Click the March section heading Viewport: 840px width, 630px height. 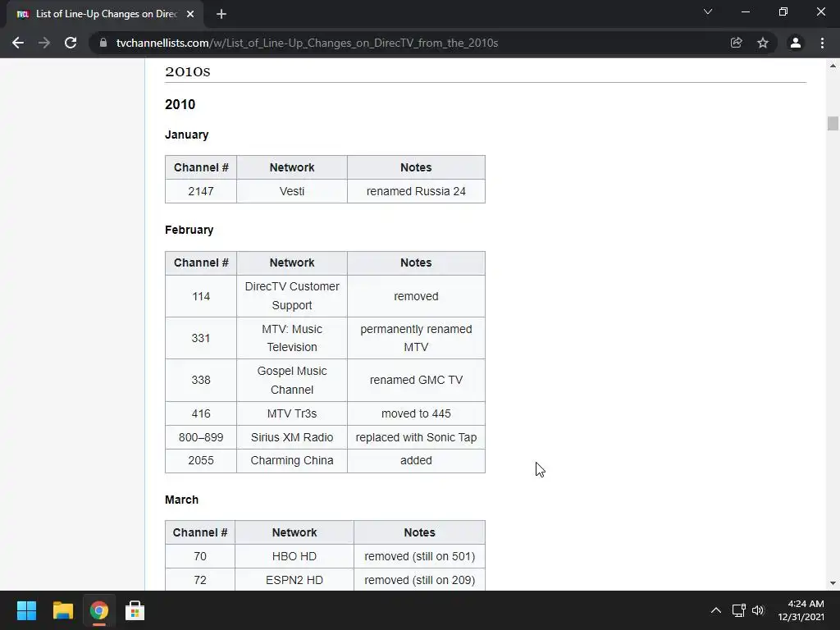(181, 500)
